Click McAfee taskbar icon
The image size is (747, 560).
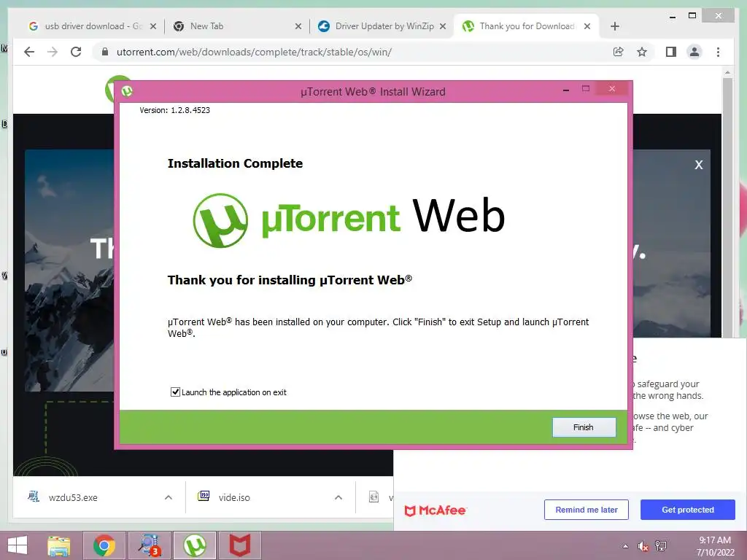pyautogui.click(x=239, y=545)
